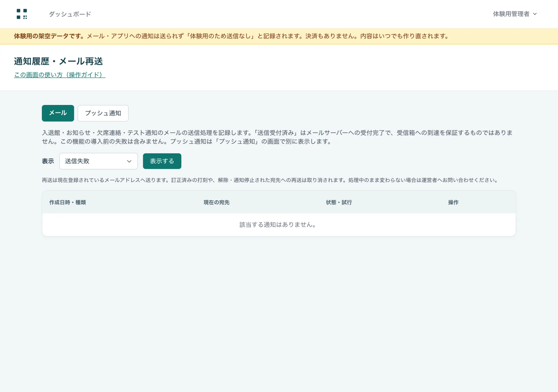Click the 通知履歴・メール再送 page heading

[58, 61]
